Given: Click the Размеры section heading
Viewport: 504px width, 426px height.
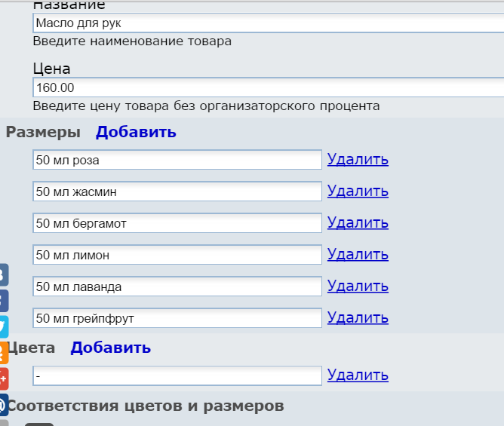Looking at the screenshot, I should 43,132.
